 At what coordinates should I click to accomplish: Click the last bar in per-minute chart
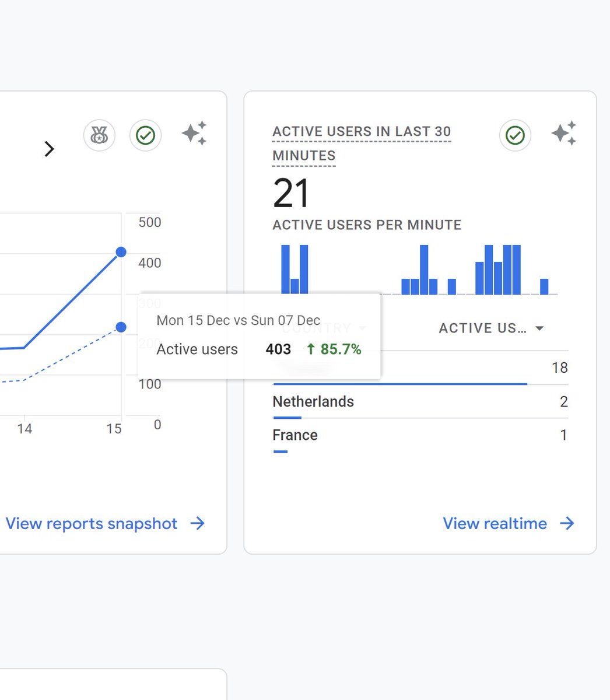pyautogui.click(x=544, y=286)
